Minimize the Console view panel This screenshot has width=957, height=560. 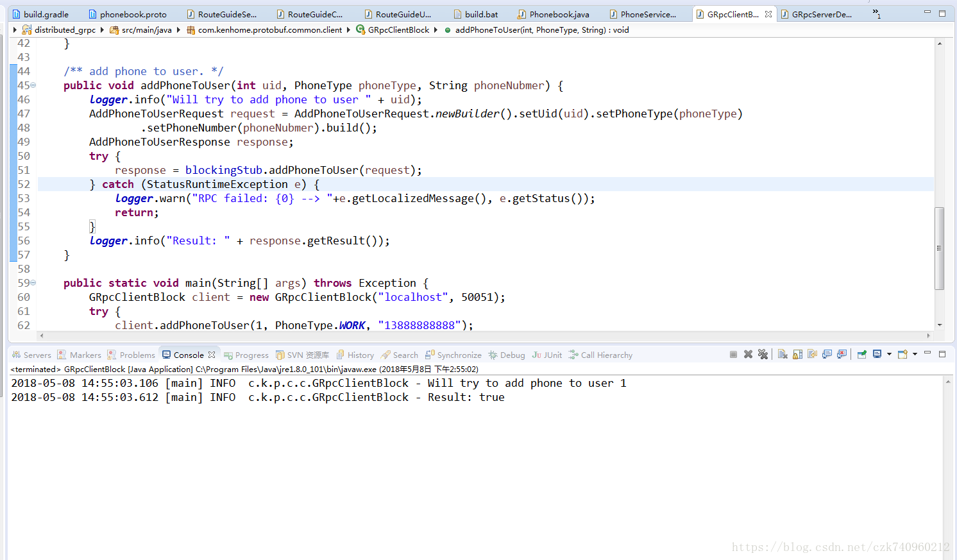(927, 353)
